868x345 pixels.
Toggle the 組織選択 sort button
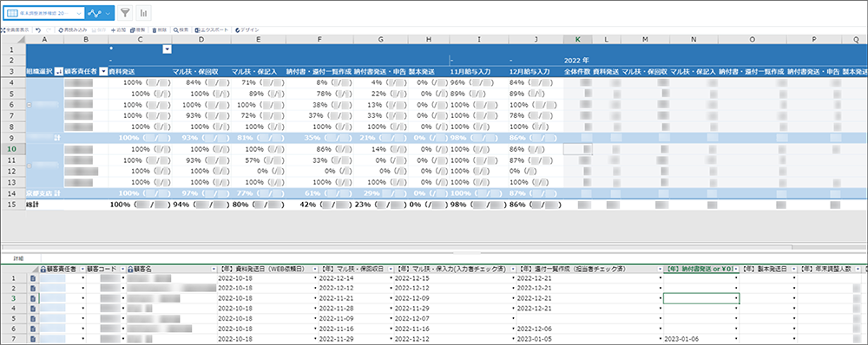click(x=59, y=72)
